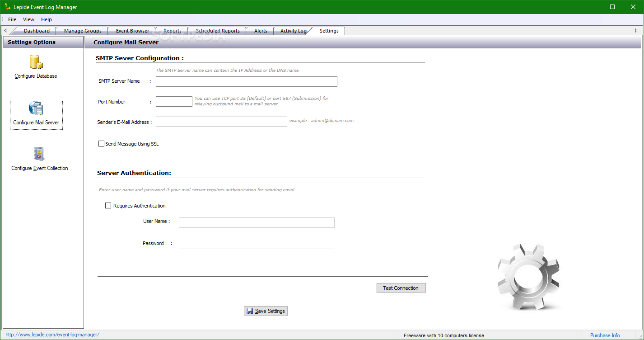
Task: Click the Lepide app icon in title bar
Action: (7, 7)
